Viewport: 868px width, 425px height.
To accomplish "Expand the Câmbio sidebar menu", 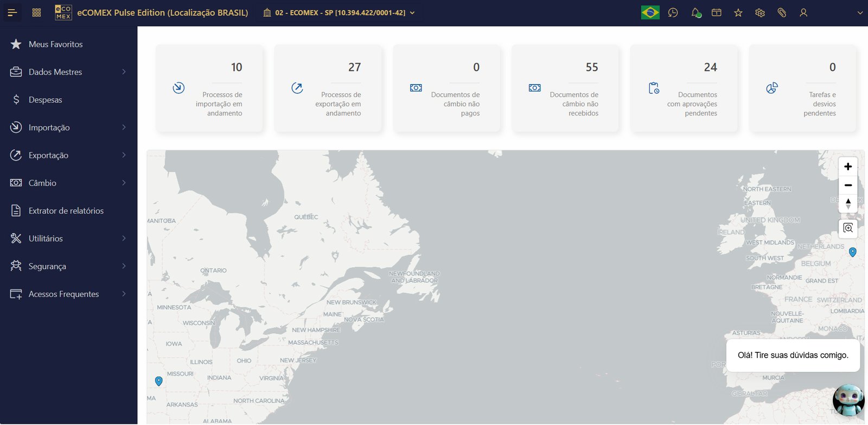I will [68, 183].
